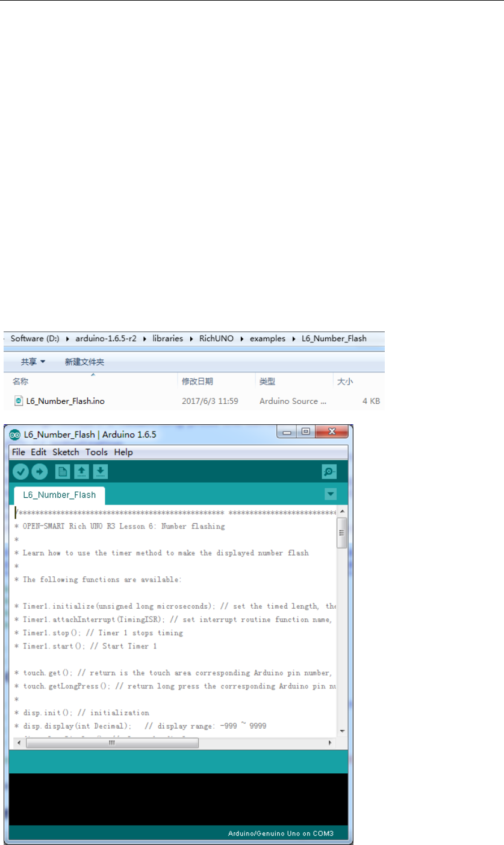Click the touch.getLongPress() code line

tap(175, 686)
